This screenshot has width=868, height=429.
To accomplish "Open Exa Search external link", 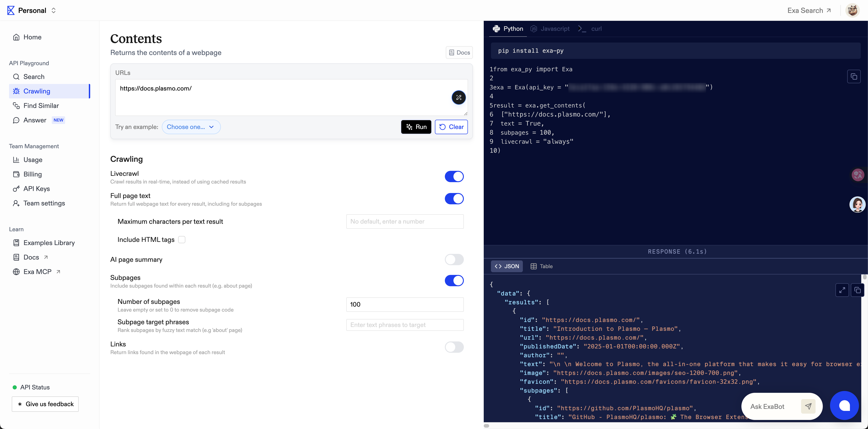I will tap(809, 10).
